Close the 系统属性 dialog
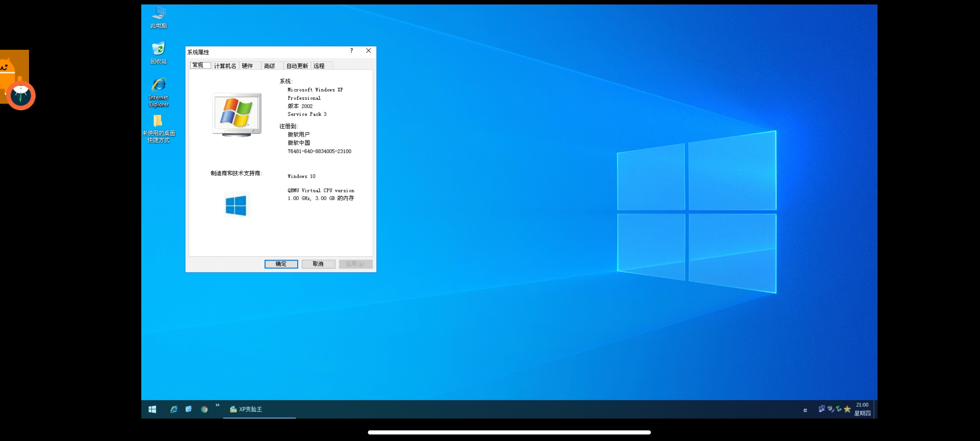The image size is (980, 441). [368, 51]
